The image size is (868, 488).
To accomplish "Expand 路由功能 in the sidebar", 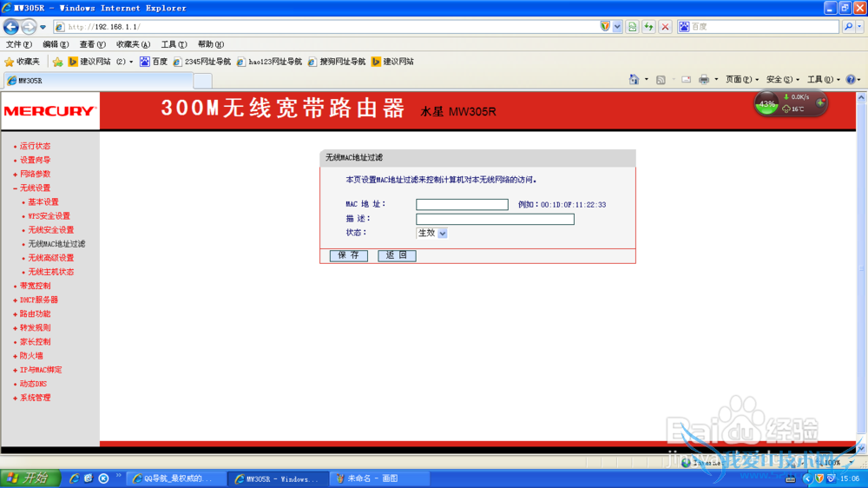I will point(35,314).
